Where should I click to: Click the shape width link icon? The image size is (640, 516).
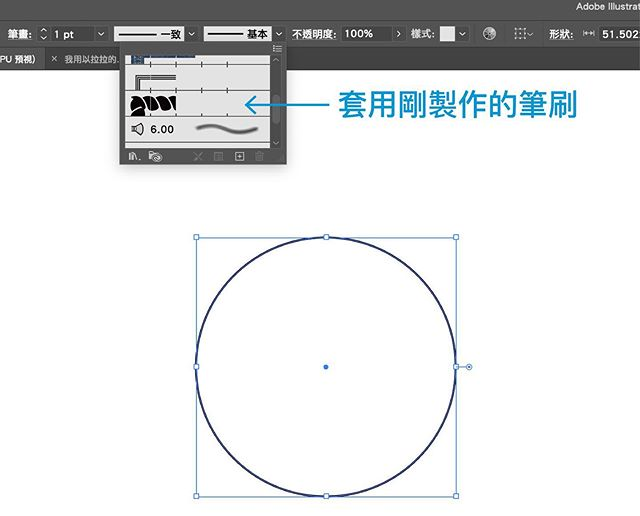point(588,33)
